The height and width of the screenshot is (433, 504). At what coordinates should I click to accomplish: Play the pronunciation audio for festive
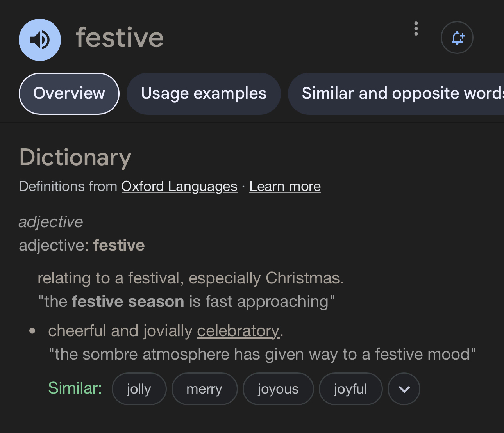pos(40,39)
